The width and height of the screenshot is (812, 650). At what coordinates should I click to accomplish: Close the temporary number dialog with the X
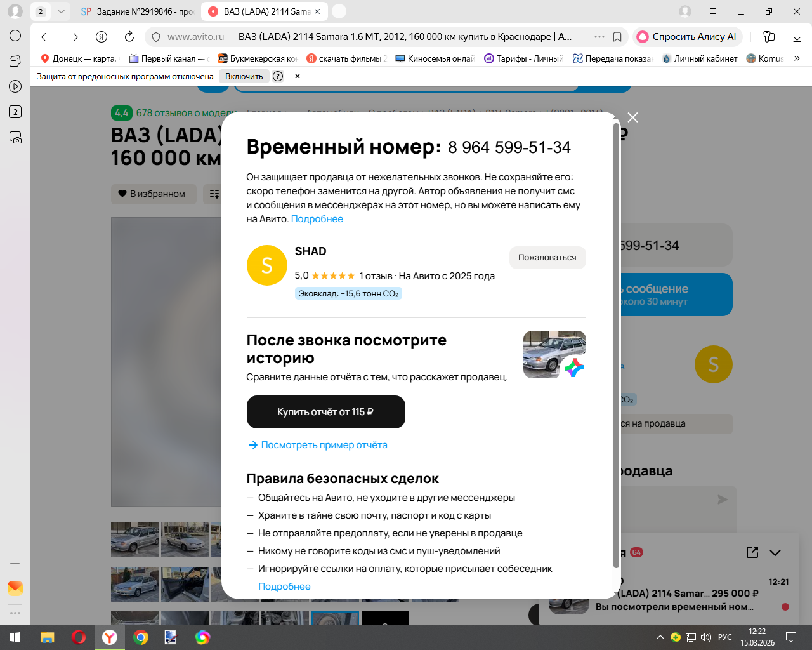632,117
